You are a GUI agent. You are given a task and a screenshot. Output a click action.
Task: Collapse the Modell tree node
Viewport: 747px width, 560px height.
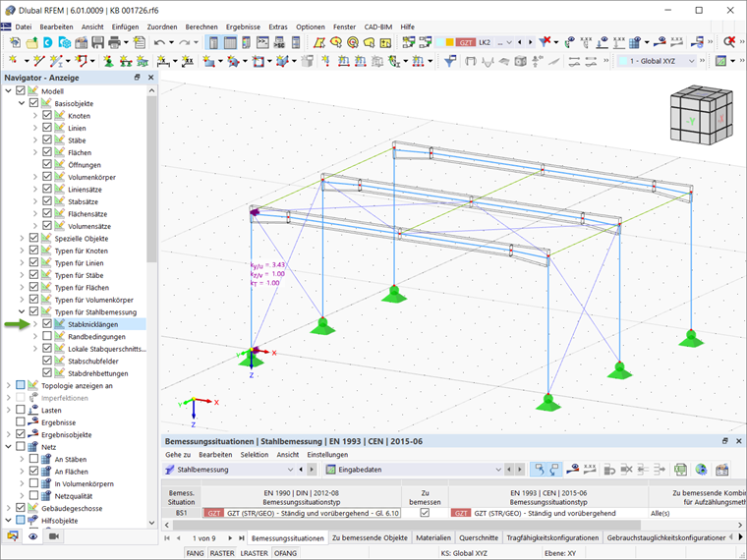[x=8, y=90]
